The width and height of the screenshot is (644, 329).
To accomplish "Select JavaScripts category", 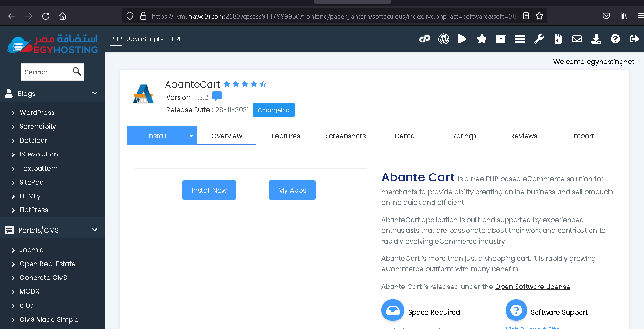I will click(x=145, y=39).
